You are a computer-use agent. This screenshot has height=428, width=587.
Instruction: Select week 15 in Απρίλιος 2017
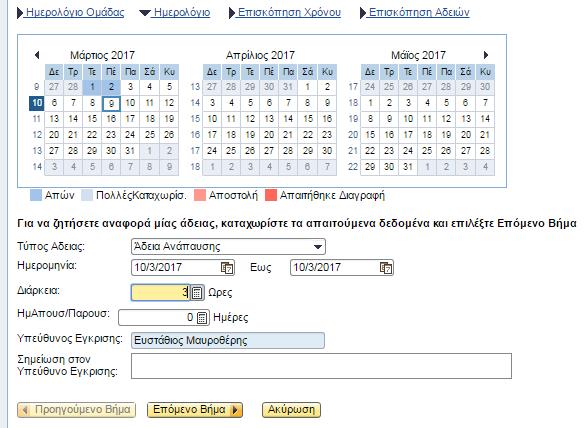tap(195, 119)
